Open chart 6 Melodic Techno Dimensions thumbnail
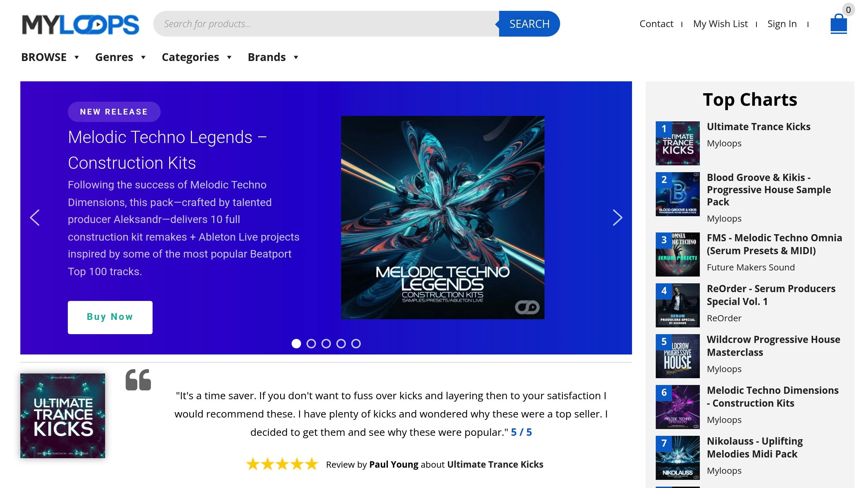The image size is (868, 488). (677, 407)
